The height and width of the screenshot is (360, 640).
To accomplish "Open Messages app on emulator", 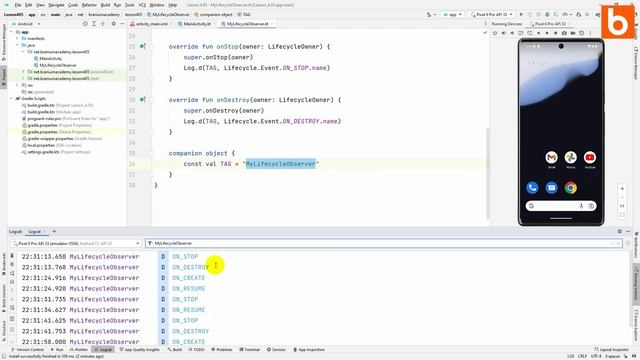I will (551, 188).
